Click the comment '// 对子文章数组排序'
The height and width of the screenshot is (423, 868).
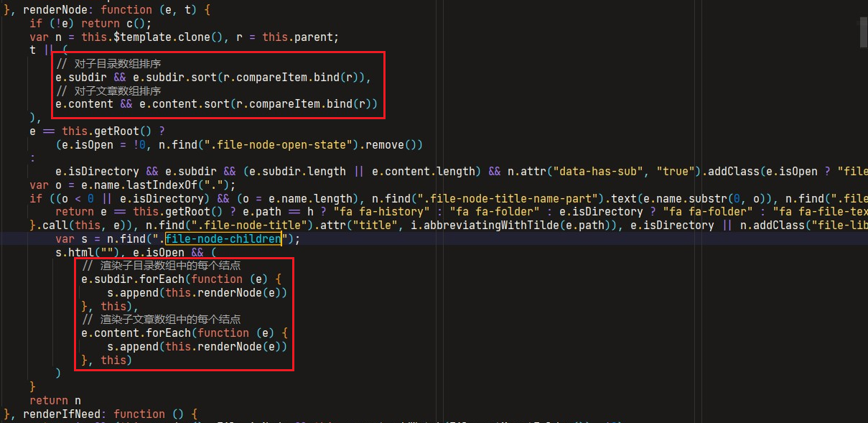pos(108,90)
